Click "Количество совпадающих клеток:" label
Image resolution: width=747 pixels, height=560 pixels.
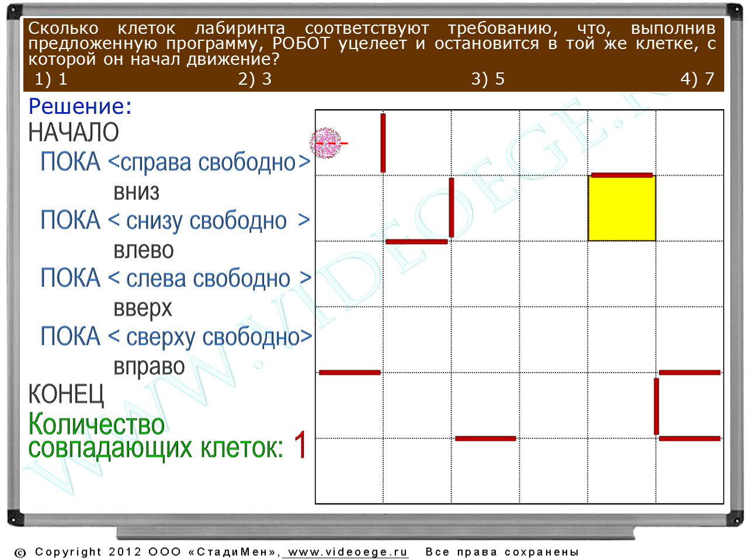(x=155, y=436)
